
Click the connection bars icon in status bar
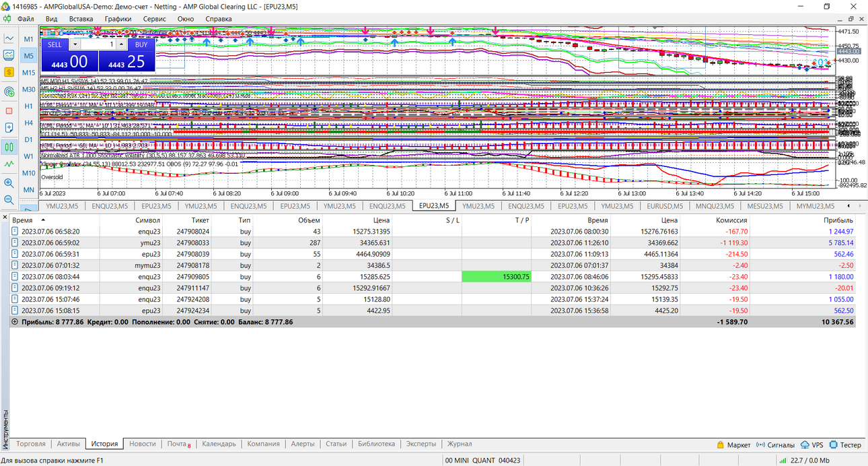tap(783, 461)
